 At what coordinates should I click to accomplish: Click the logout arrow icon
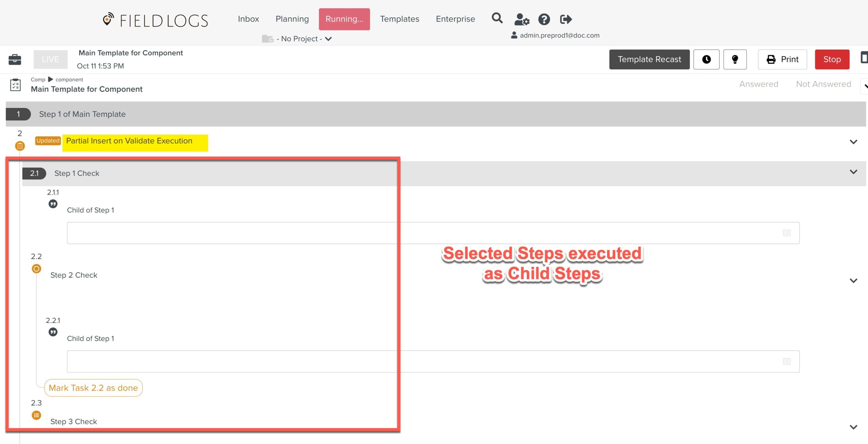tap(566, 19)
